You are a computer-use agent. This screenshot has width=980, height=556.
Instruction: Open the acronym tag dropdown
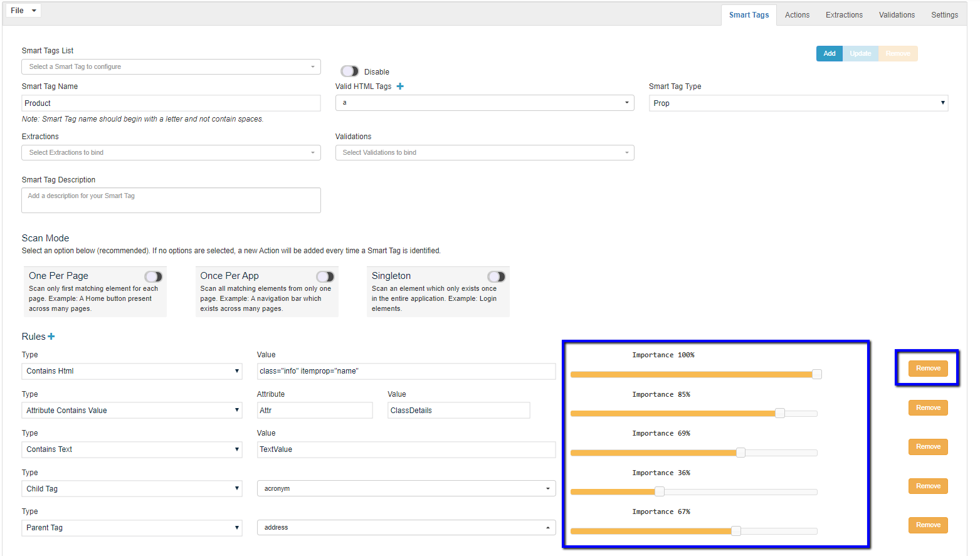pyautogui.click(x=406, y=488)
